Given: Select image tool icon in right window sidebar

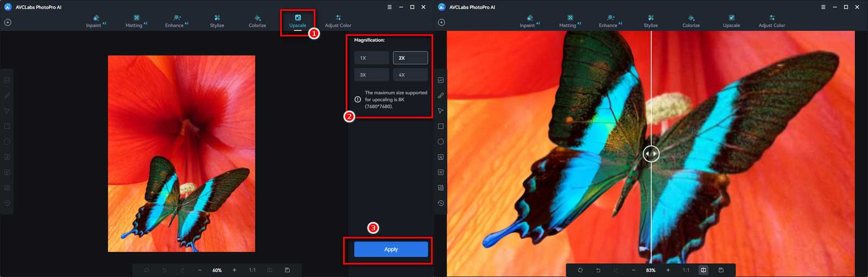Looking at the screenshot, I should coord(441,80).
